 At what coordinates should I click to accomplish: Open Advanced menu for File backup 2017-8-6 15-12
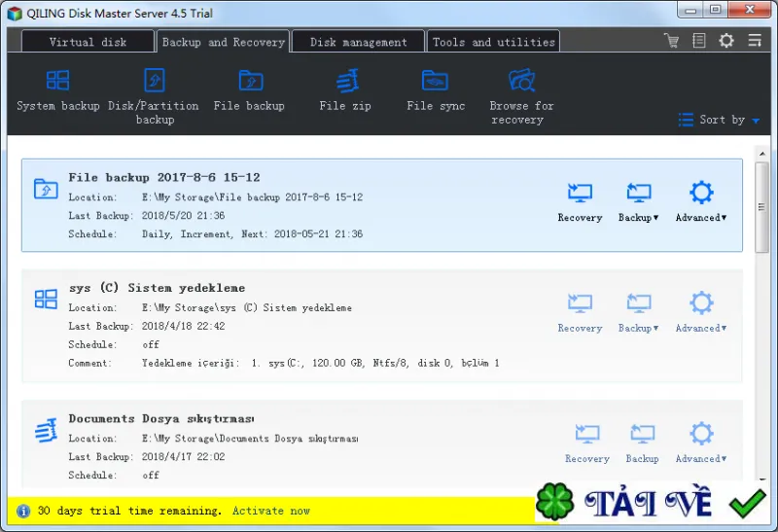point(701,201)
